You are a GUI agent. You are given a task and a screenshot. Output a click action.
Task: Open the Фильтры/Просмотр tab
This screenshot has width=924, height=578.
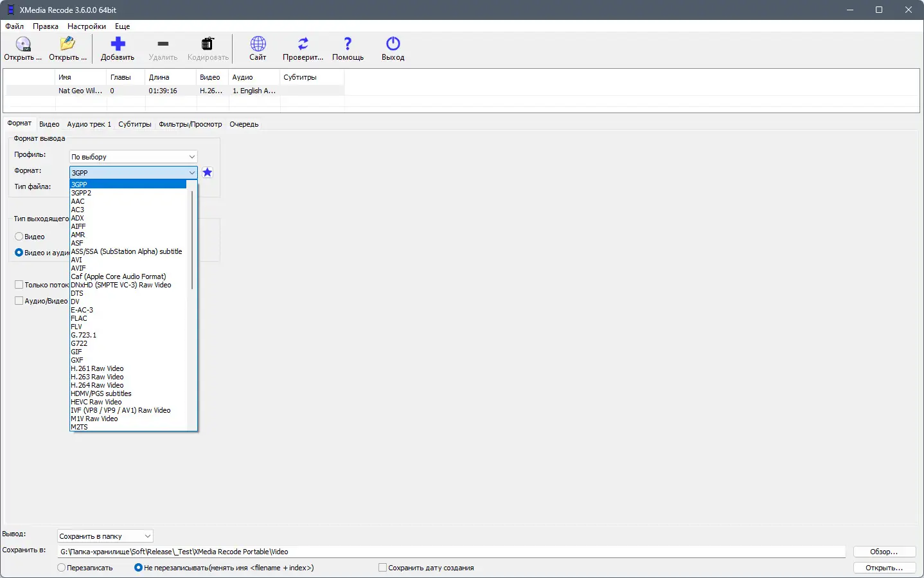coord(190,124)
